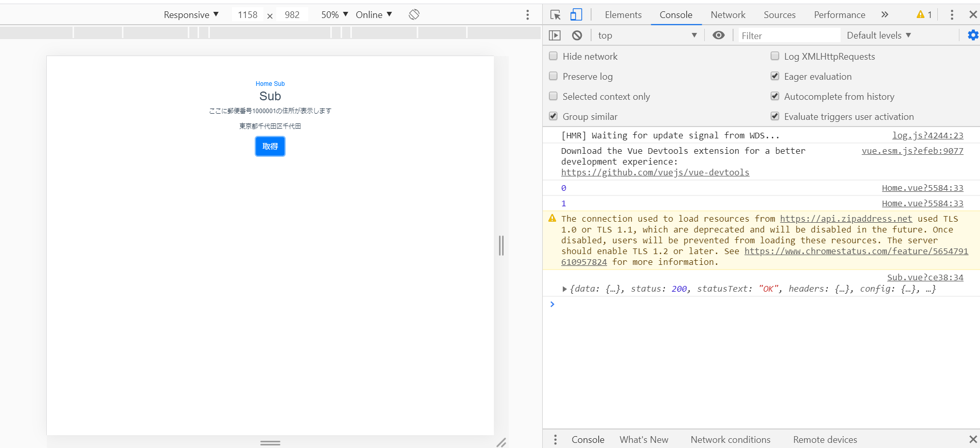Show the console sidebar
The height and width of the screenshot is (448, 980).
point(555,35)
